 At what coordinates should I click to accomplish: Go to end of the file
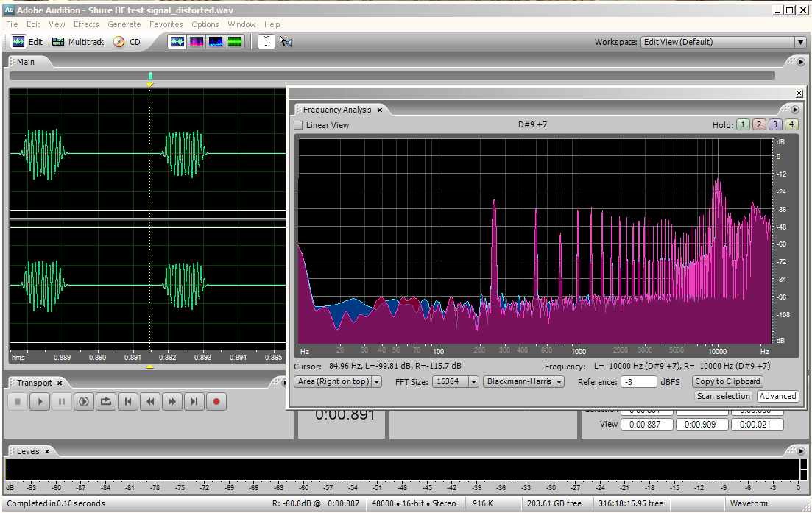point(194,401)
